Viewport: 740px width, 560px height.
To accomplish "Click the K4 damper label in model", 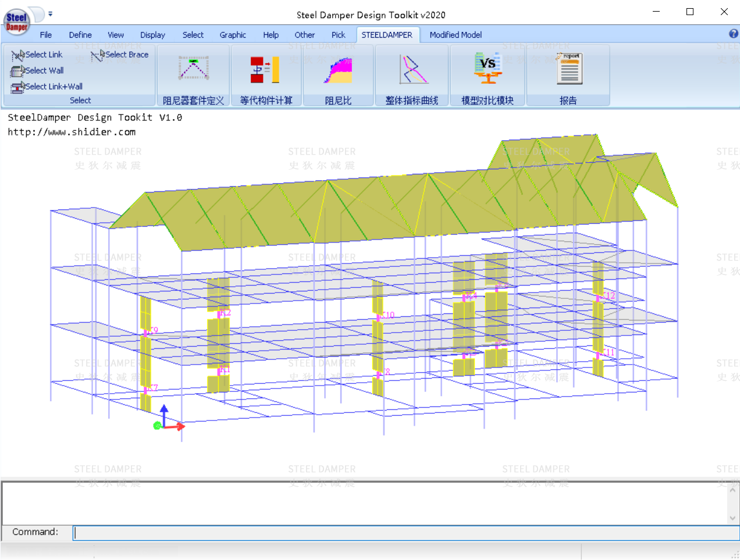I will tap(471, 296).
